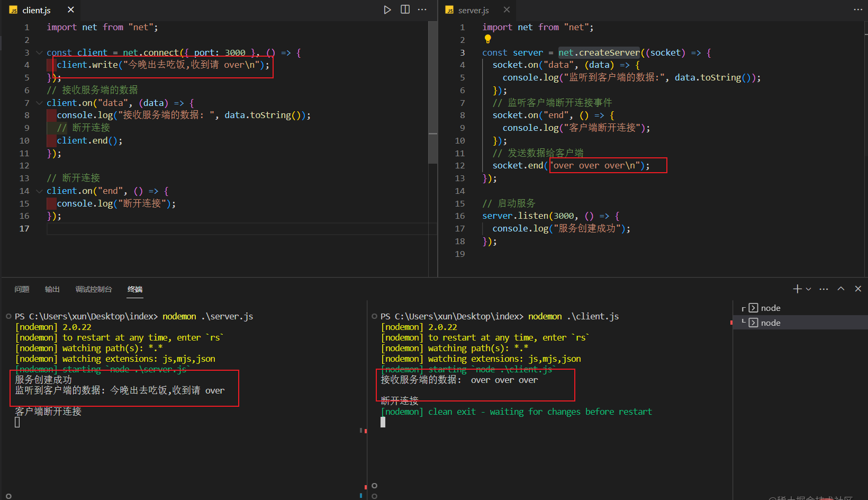The width and height of the screenshot is (868, 500).
Task: Open the 问题 panel tab
Action: point(22,289)
